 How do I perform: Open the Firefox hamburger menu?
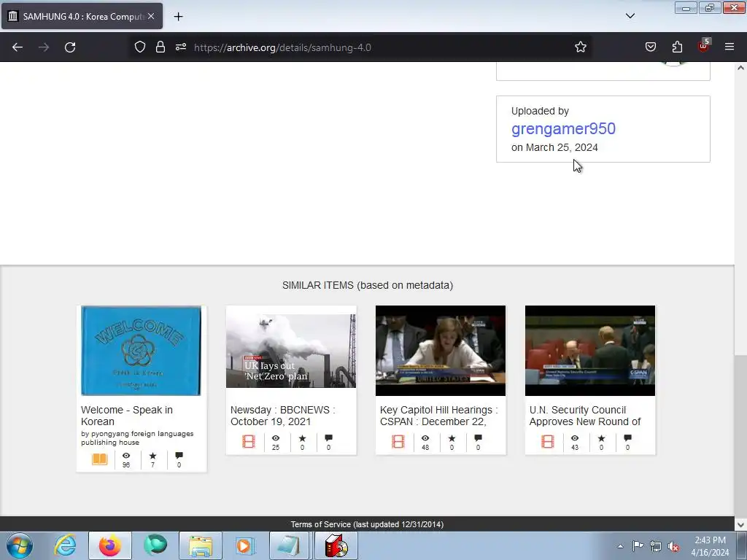[729, 47]
